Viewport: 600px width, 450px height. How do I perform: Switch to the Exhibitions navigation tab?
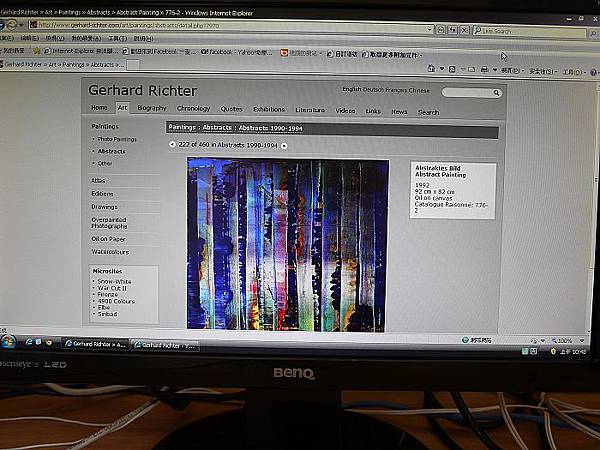(x=269, y=109)
